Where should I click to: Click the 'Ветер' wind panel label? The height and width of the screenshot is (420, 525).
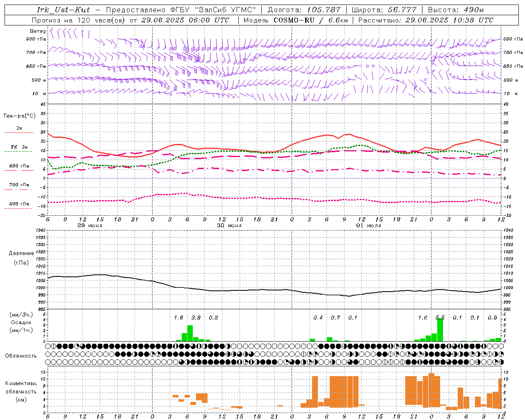pyautogui.click(x=38, y=31)
